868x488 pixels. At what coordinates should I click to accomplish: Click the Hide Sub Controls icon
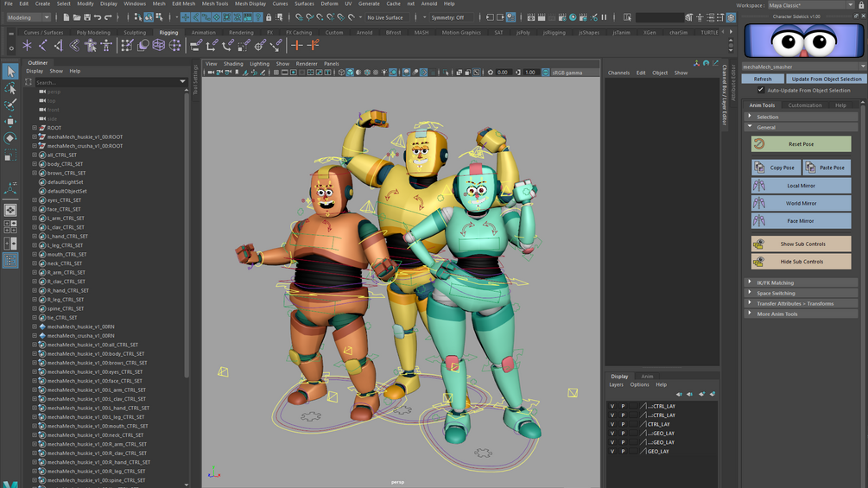point(759,262)
